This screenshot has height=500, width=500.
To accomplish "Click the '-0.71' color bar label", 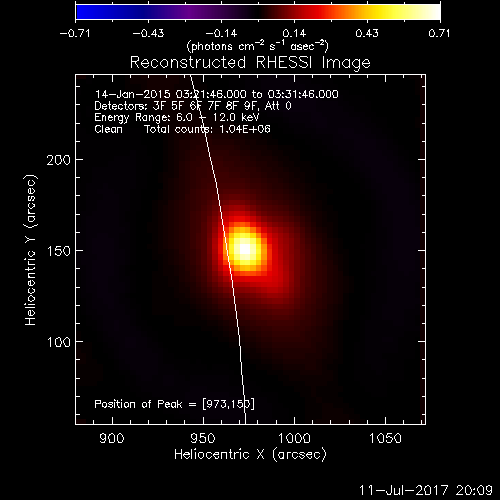I will [x=75, y=33].
